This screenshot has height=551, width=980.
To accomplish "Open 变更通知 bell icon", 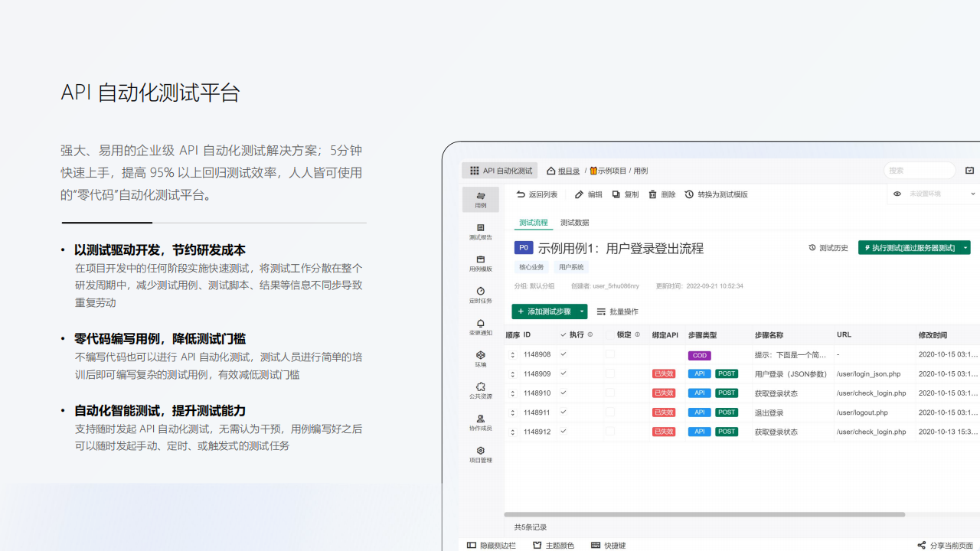I will 480,328.
